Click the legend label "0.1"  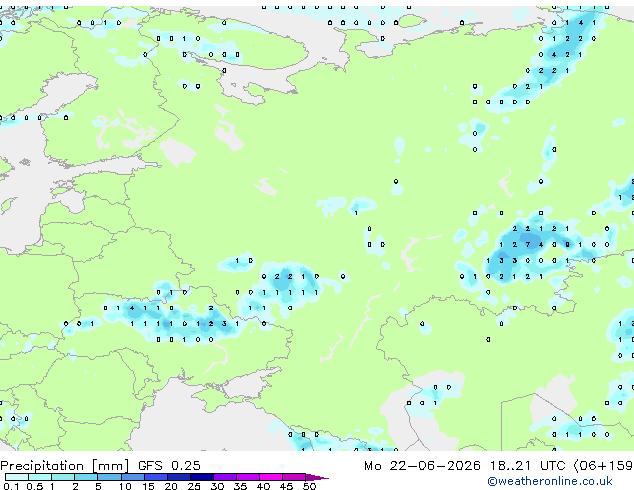pyautogui.click(x=11, y=486)
